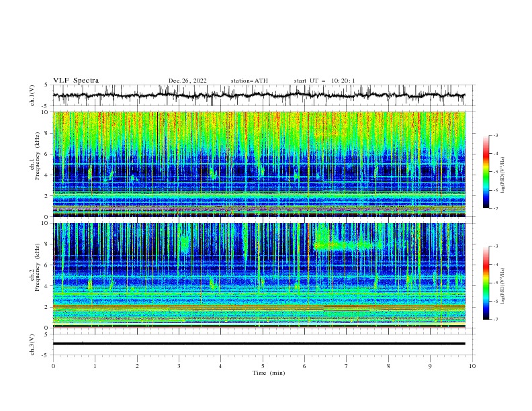Click the ch.1 spectrogram colorbar gradient
The image size is (532, 411).
tap(486, 171)
